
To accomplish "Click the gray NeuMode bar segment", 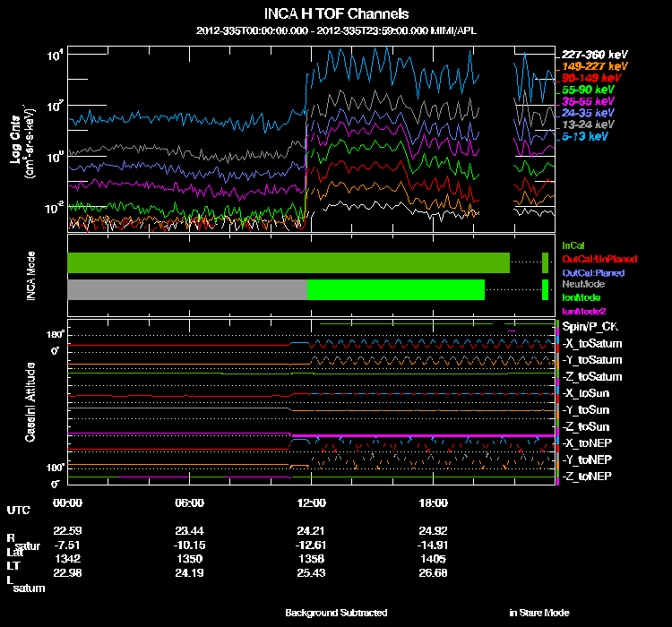I will (x=187, y=289).
